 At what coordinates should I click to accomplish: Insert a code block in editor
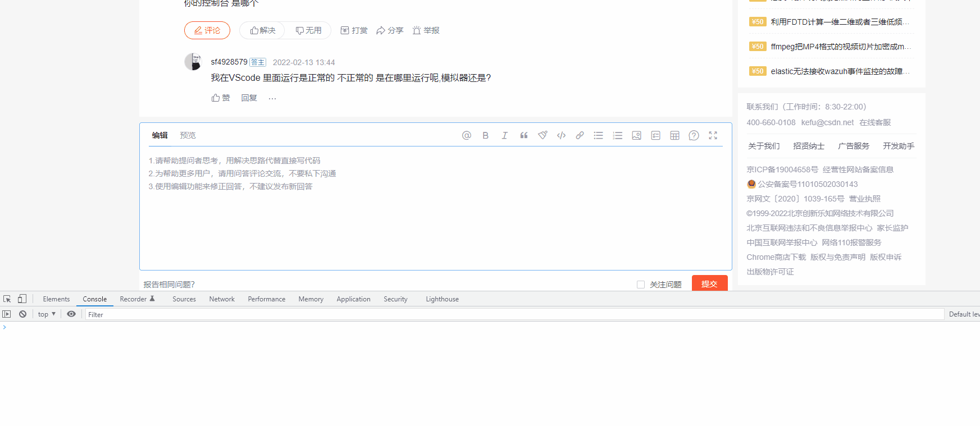(561, 135)
